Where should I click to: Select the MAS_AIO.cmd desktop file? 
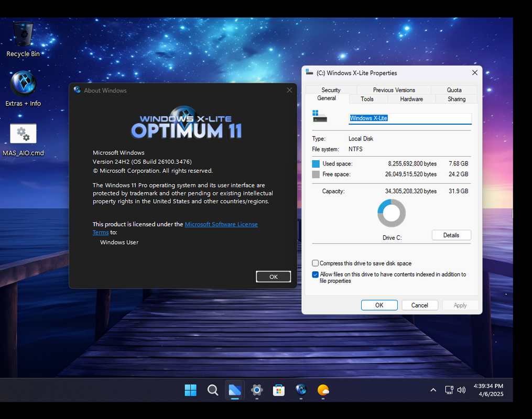(x=23, y=140)
